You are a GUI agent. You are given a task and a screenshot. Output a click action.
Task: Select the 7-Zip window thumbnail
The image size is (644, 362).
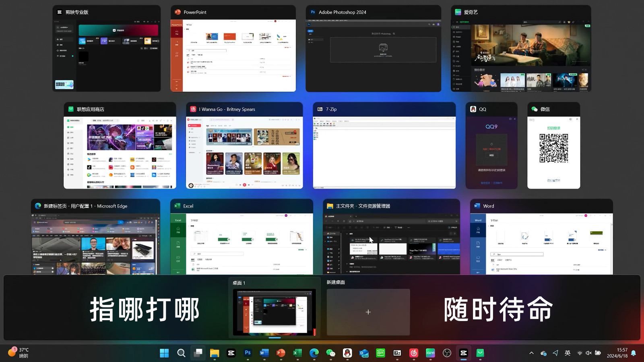tap(384, 145)
